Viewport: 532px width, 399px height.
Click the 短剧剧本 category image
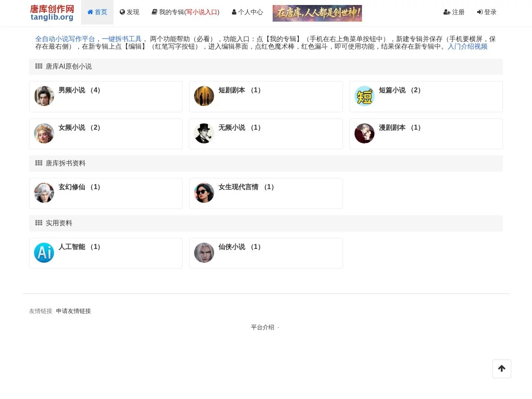204,96
